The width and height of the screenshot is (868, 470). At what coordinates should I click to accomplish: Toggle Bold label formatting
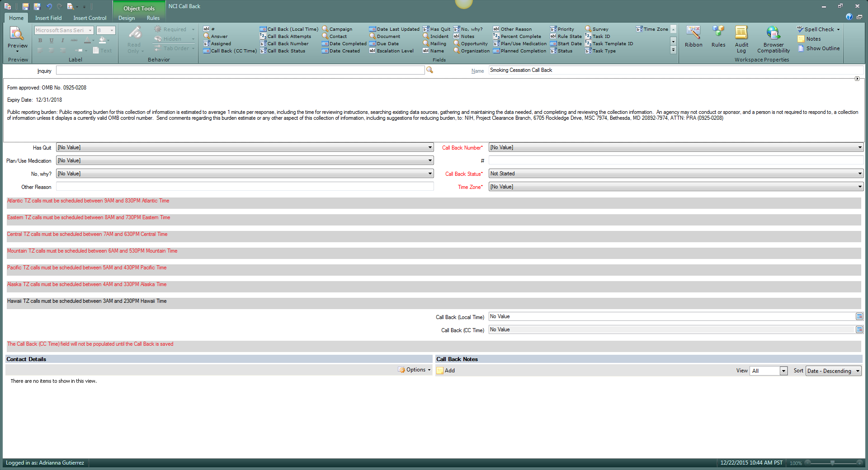pos(40,40)
